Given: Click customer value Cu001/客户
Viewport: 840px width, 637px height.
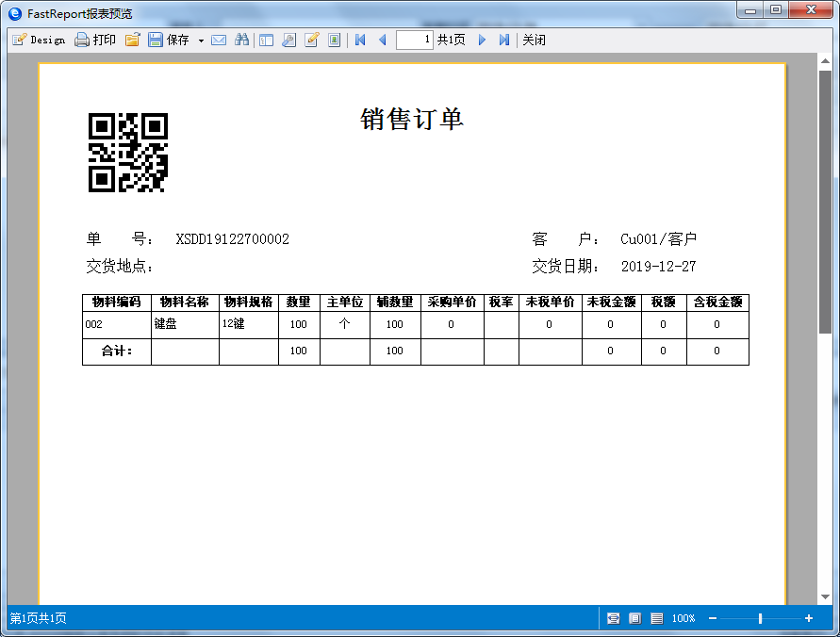Looking at the screenshot, I should tap(658, 239).
